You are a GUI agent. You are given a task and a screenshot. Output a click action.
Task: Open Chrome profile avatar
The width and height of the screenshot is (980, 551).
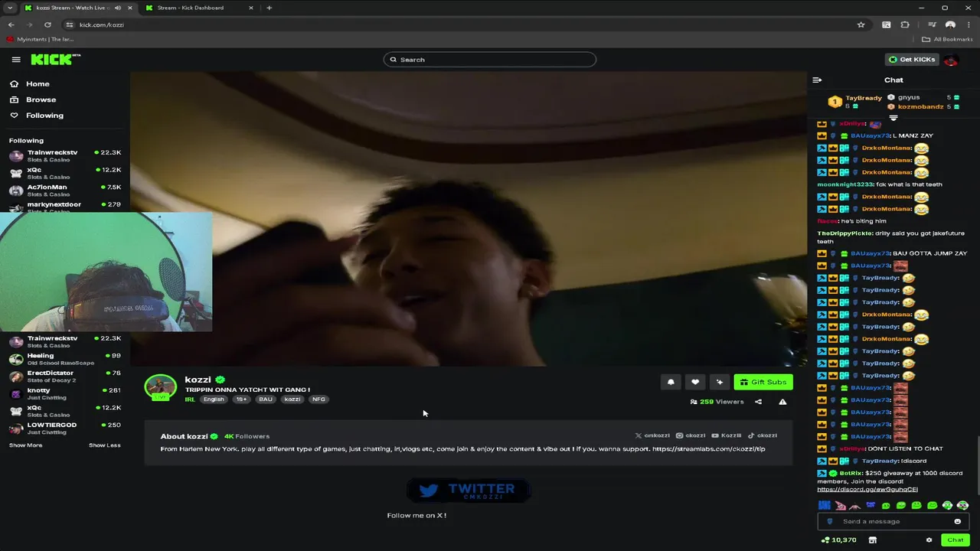(950, 24)
